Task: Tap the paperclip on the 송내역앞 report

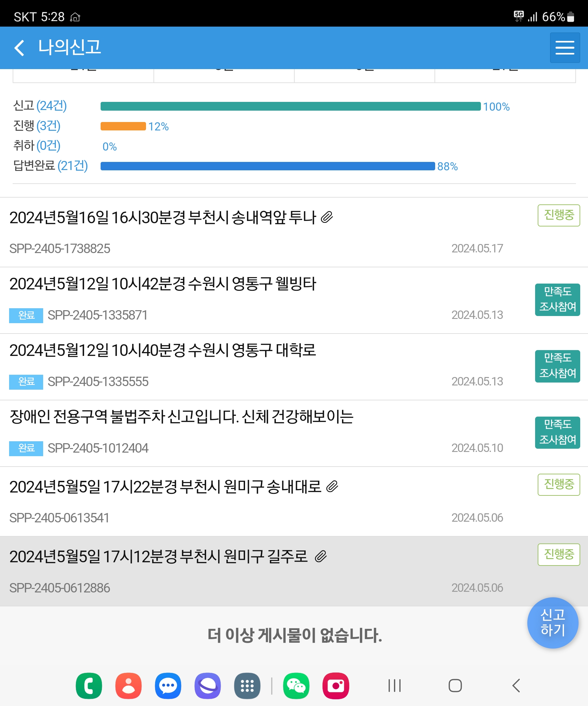Action: [327, 217]
